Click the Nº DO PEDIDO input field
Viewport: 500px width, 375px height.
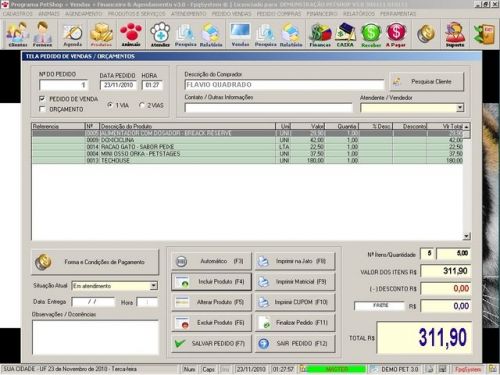point(63,85)
